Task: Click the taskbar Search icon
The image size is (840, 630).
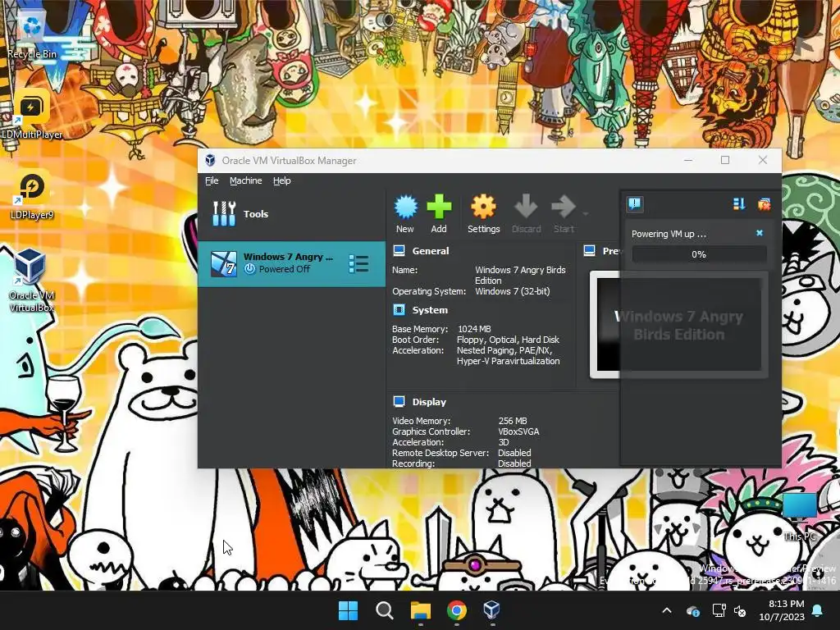Action: (384, 610)
